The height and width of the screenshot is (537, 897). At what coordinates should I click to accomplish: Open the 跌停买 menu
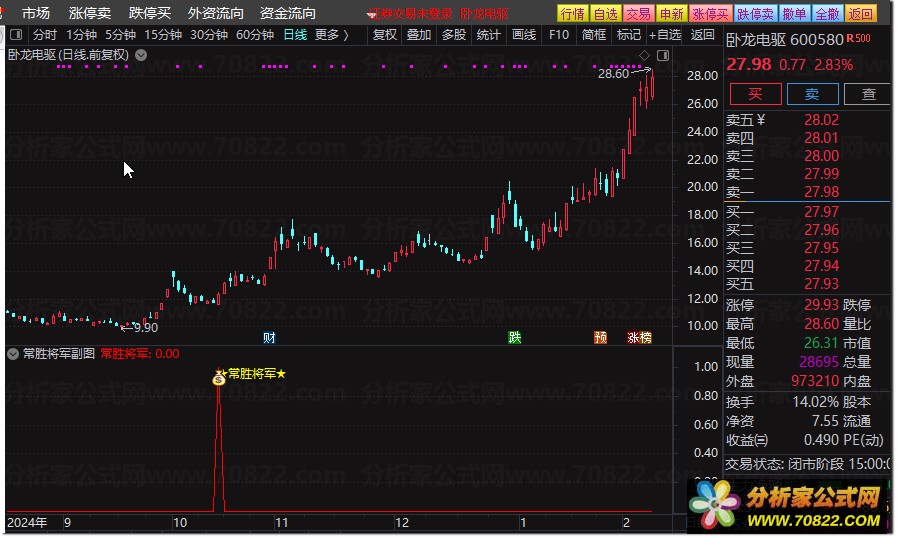click(150, 13)
